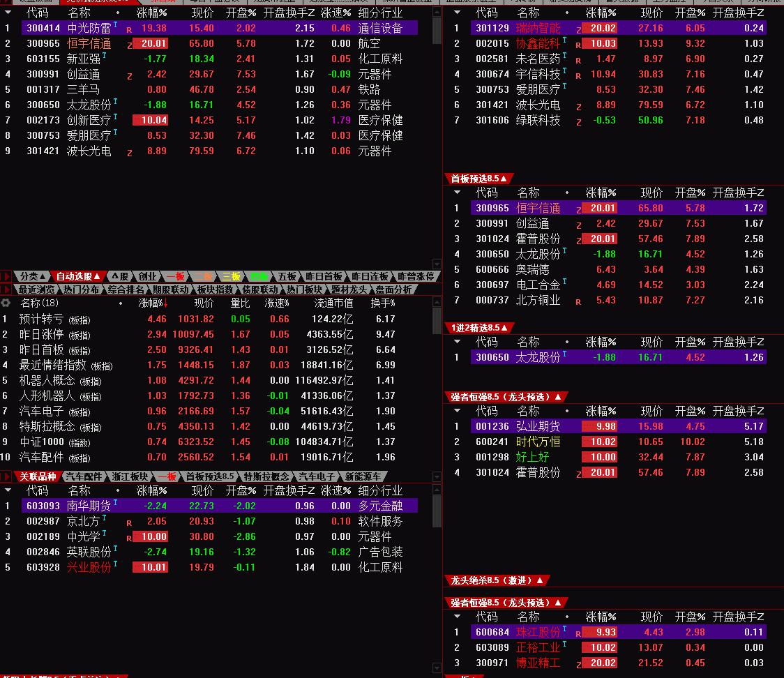Open dropdown triangle beside 代码 in top-left table
This screenshot has height=678, width=784.
[x=8, y=12]
